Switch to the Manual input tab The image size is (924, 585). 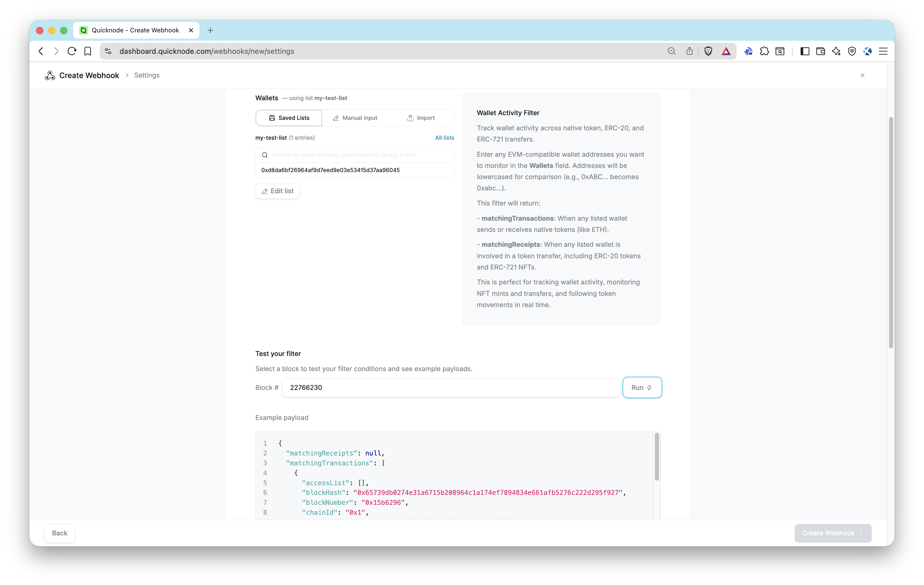[x=354, y=118]
